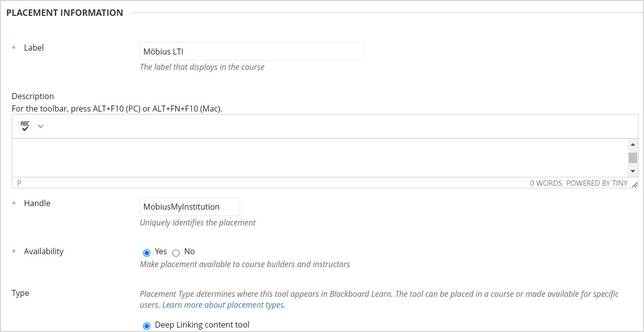Click the scrollbar up arrow in the editor
The image size is (644, 332).
pos(633,144)
